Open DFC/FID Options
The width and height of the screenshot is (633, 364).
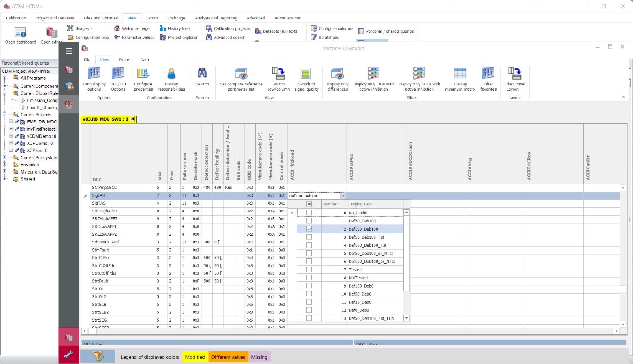pyautogui.click(x=118, y=79)
